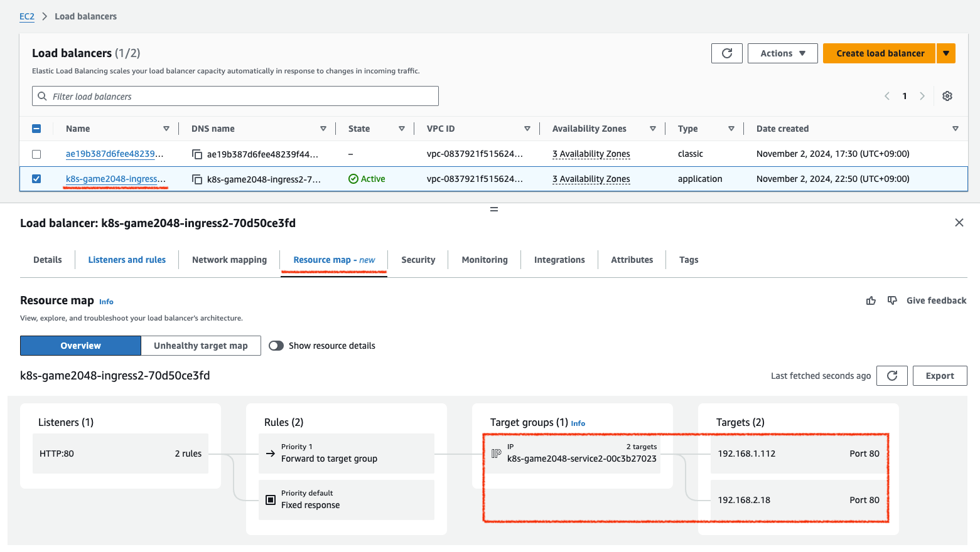This screenshot has width=980, height=552.
Task: Click 3 Availability Zones in classic row
Action: pos(591,154)
